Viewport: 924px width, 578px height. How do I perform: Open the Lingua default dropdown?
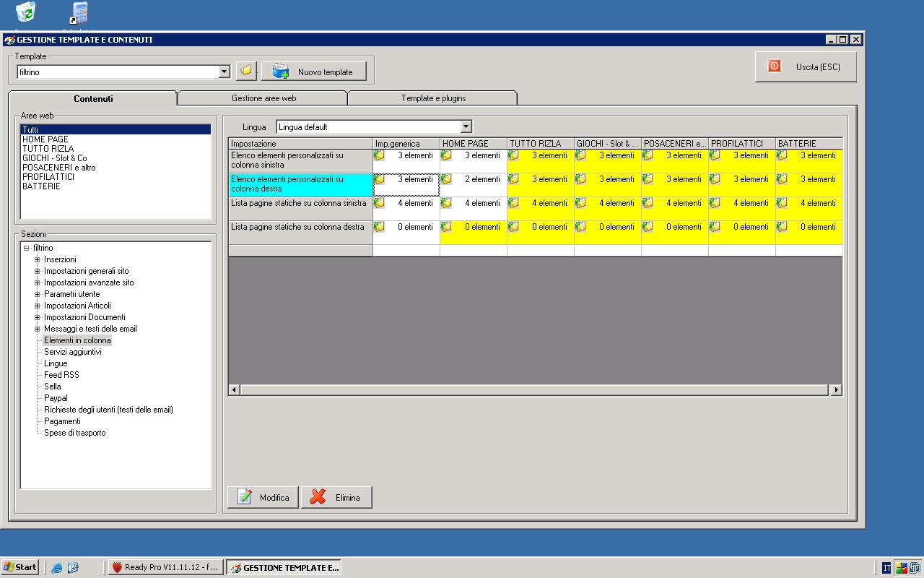pos(466,126)
